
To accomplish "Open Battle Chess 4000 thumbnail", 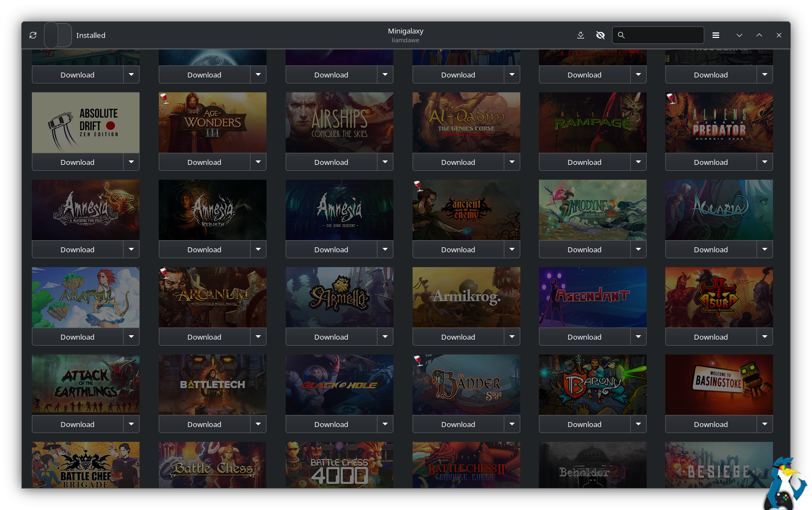I will click(x=340, y=465).
